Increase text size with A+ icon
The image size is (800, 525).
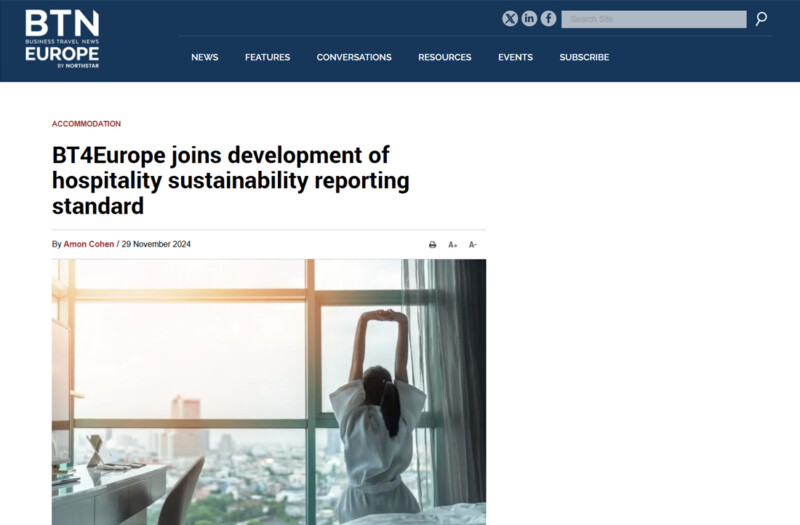point(453,245)
